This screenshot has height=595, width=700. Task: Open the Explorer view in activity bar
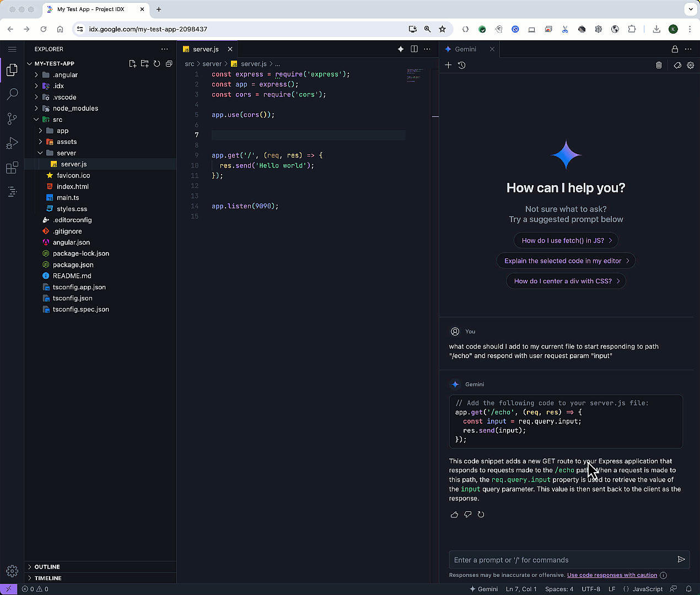(12, 69)
